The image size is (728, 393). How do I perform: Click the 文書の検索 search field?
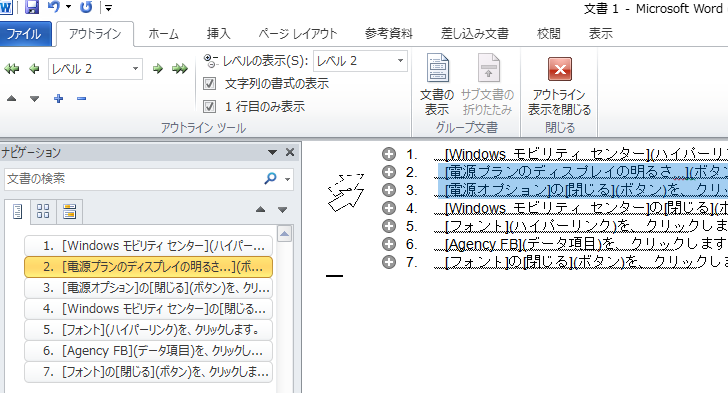(x=132, y=179)
